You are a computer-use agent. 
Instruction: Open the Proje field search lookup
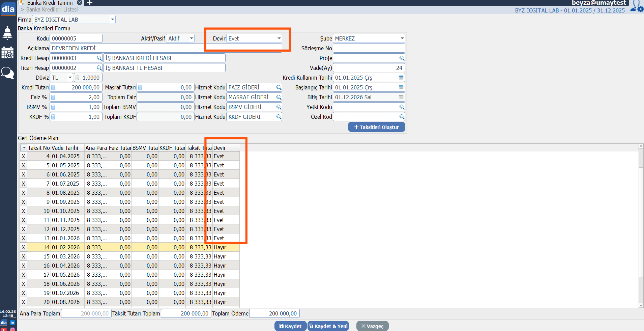point(402,58)
